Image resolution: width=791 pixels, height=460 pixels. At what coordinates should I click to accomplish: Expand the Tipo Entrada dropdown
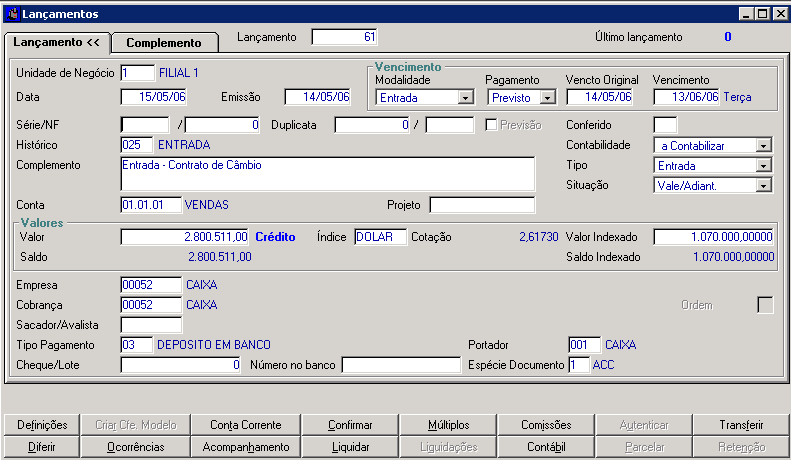point(764,165)
